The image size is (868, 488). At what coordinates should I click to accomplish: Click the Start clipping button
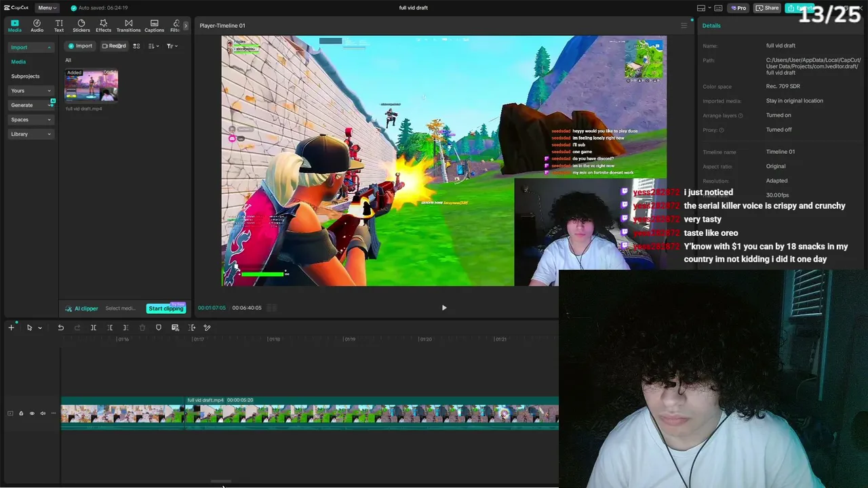pos(166,308)
